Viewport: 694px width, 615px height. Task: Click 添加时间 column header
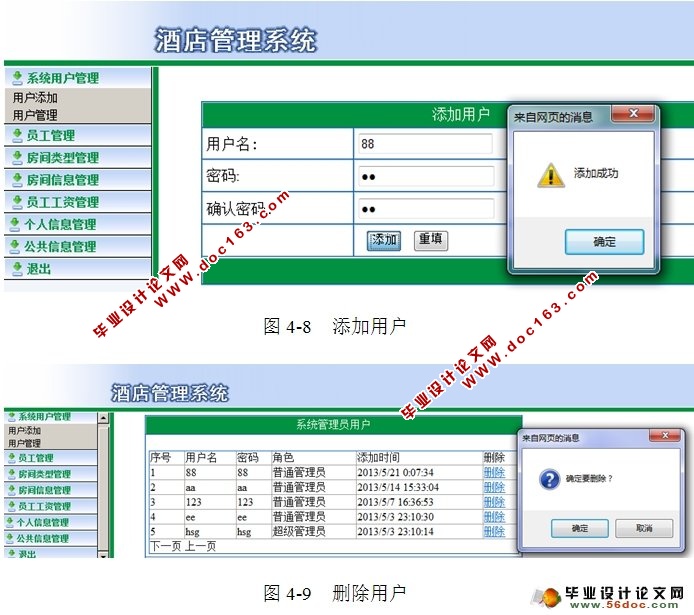point(378,457)
